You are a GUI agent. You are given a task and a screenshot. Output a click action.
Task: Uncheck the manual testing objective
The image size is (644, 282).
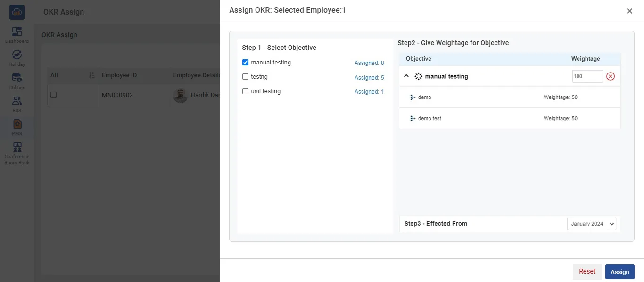tap(245, 62)
